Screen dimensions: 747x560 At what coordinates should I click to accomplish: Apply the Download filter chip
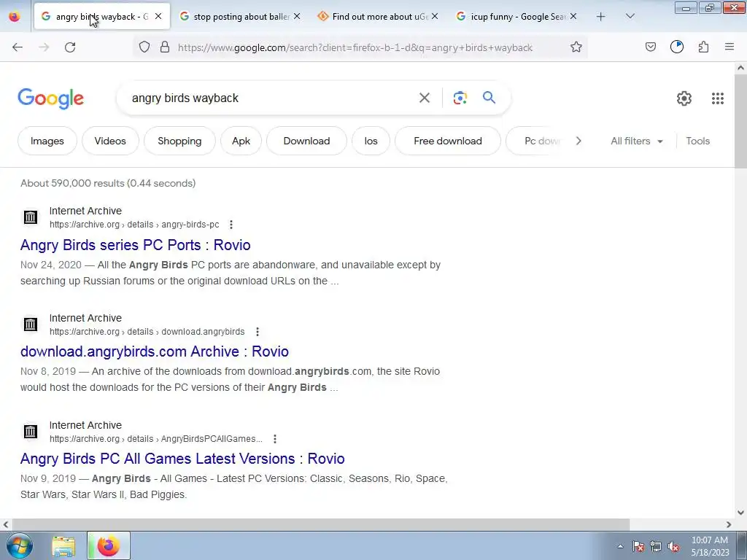tap(306, 141)
